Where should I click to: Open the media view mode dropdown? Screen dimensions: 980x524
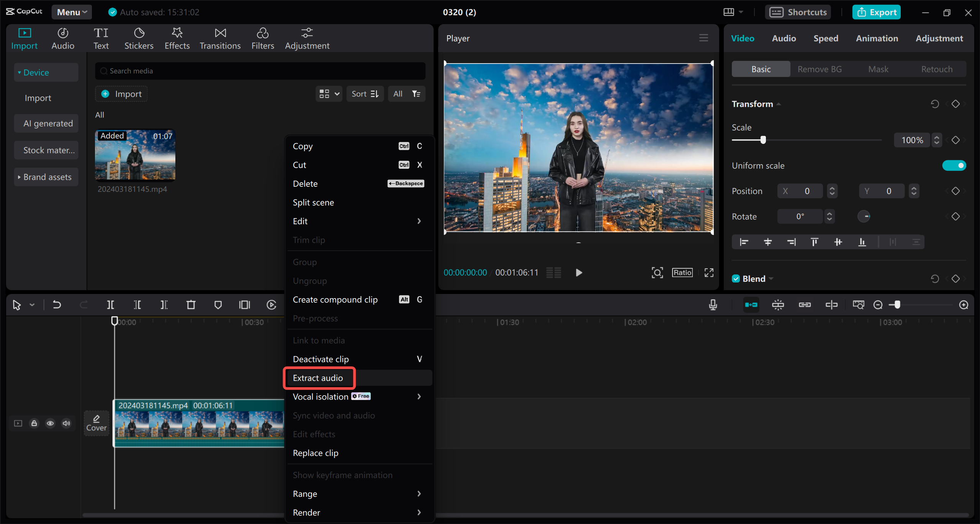pos(329,94)
